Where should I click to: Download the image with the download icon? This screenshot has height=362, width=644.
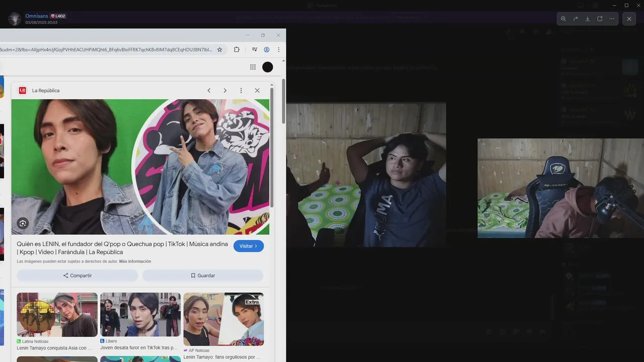pos(588,19)
